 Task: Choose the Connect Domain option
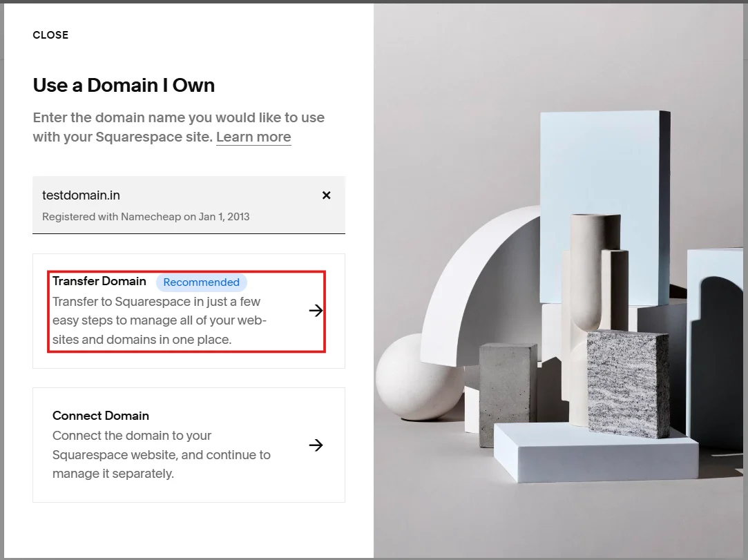pyautogui.click(x=186, y=445)
